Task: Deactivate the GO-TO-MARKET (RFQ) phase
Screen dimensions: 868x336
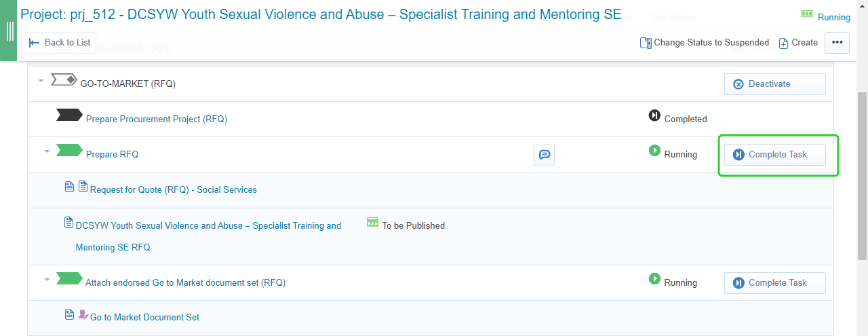Action: tap(774, 84)
